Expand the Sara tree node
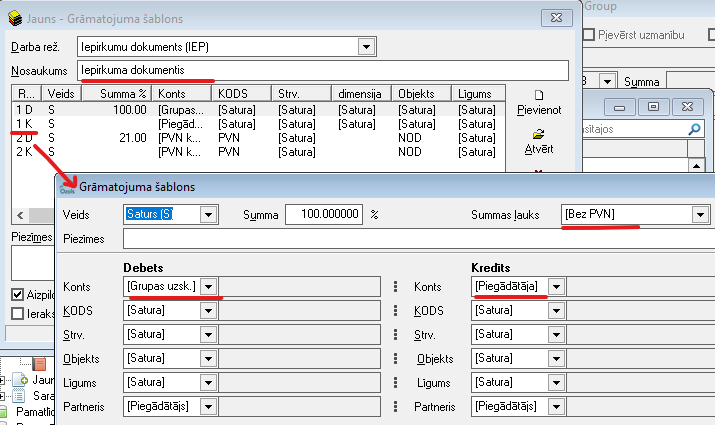This screenshot has height=425, width=715. (x=2, y=396)
